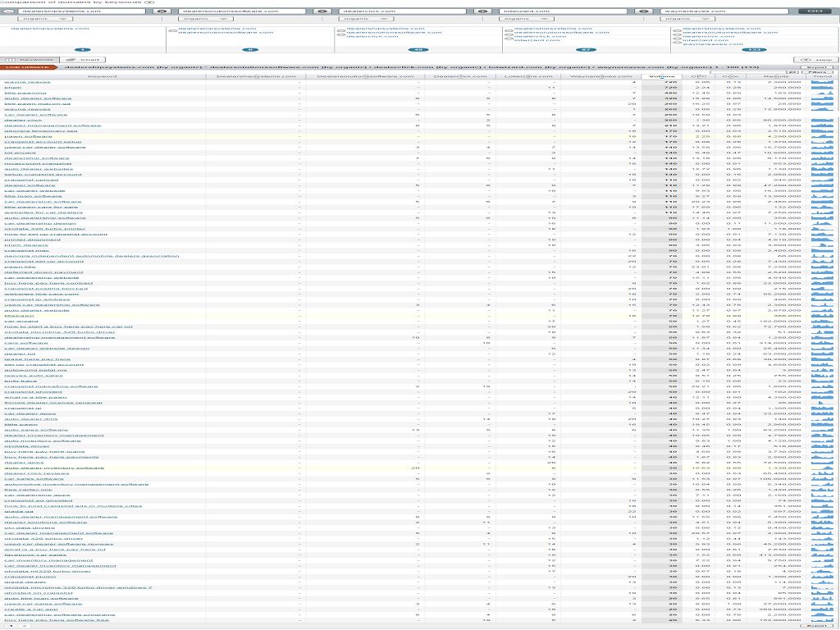Click the Export button at the table bottom

tap(816, 626)
